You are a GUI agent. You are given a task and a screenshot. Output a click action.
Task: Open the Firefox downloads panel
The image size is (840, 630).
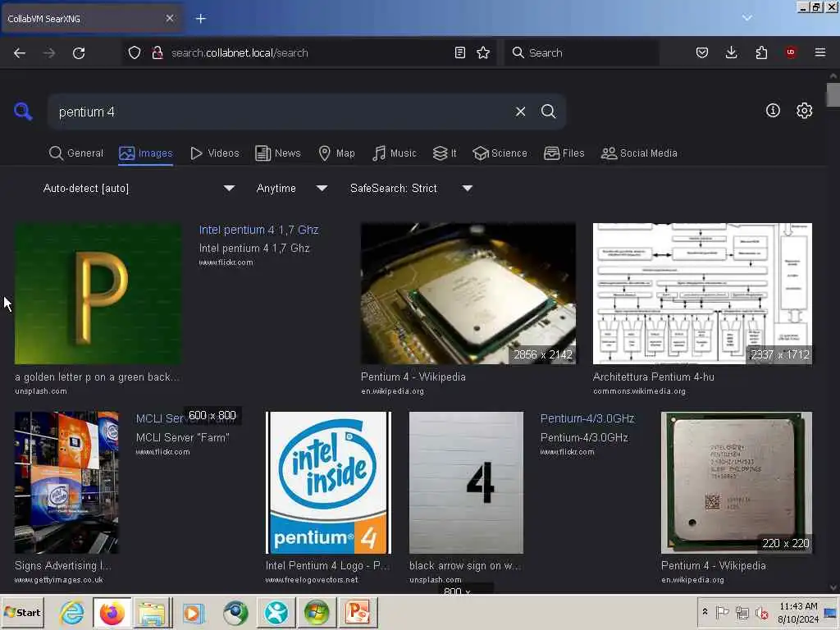tap(731, 52)
